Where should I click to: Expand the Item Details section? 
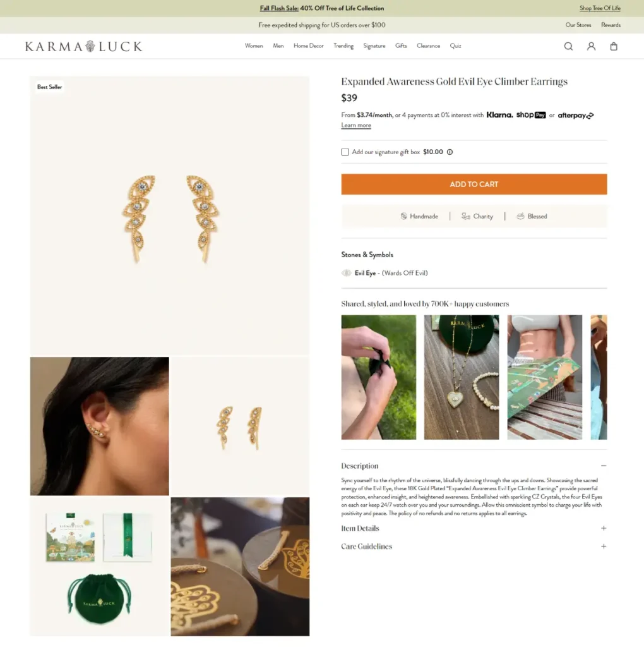click(604, 528)
